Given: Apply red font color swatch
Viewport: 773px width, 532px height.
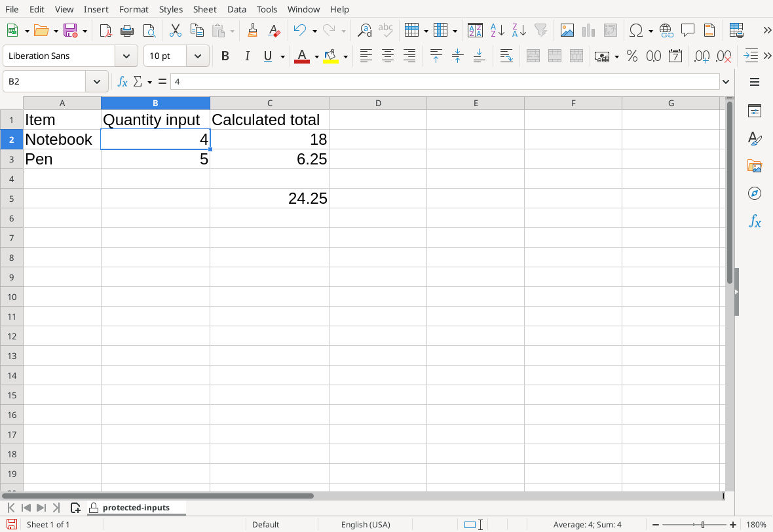Looking at the screenshot, I should 302,56.
